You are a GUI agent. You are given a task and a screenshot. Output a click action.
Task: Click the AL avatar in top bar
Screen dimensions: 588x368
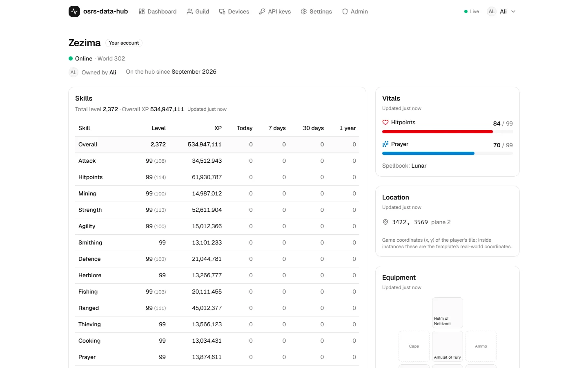click(492, 11)
